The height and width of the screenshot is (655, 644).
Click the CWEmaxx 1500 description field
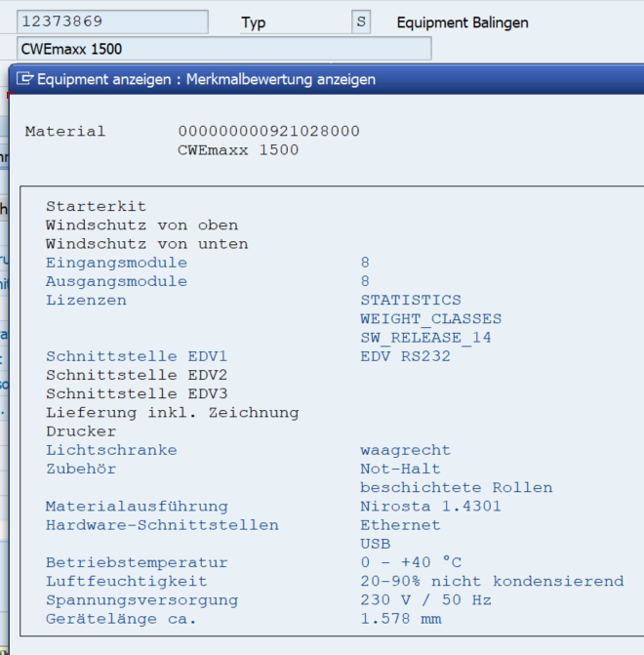click(x=224, y=49)
